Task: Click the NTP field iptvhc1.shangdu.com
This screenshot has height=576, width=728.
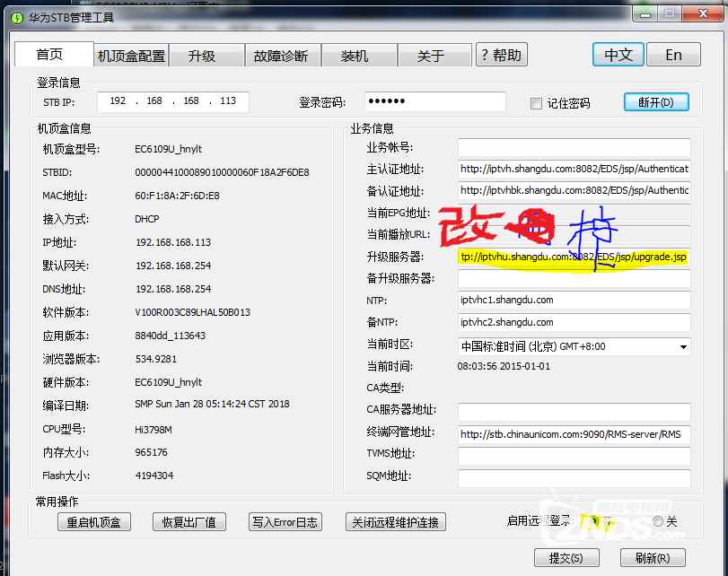Action: click(574, 301)
